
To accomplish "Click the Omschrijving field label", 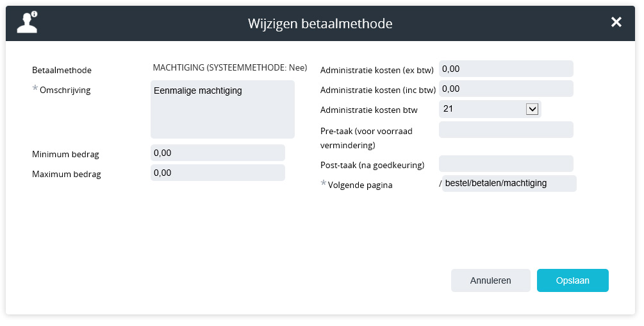I will click(65, 90).
